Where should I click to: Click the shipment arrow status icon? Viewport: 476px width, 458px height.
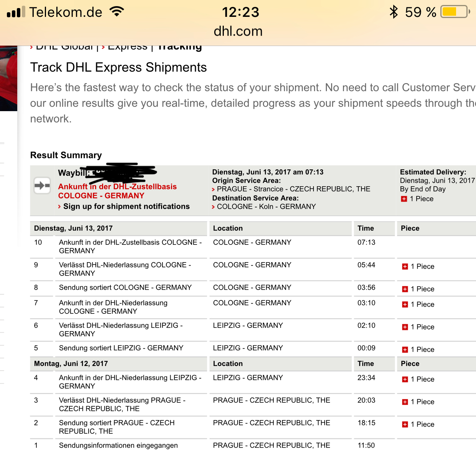tap(42, 185)
